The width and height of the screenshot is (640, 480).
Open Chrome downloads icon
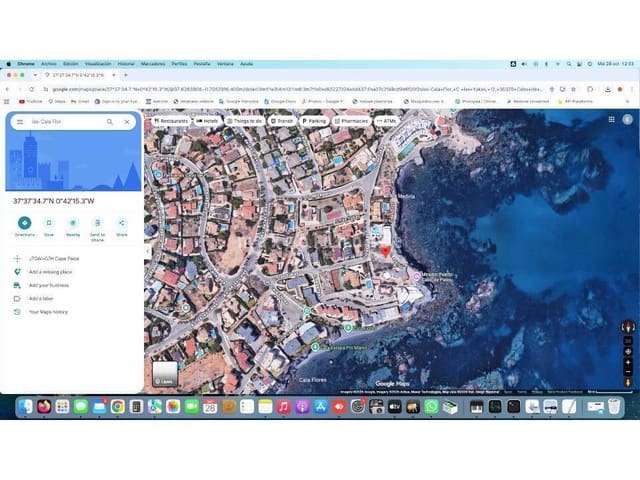point(607,89)
